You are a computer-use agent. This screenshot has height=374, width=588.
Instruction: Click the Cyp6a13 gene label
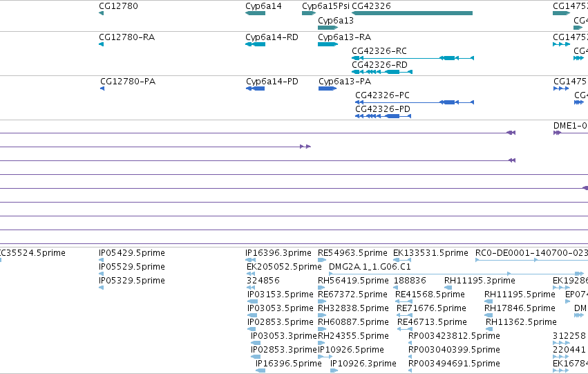pyautogui.click(x=336, y=21)
